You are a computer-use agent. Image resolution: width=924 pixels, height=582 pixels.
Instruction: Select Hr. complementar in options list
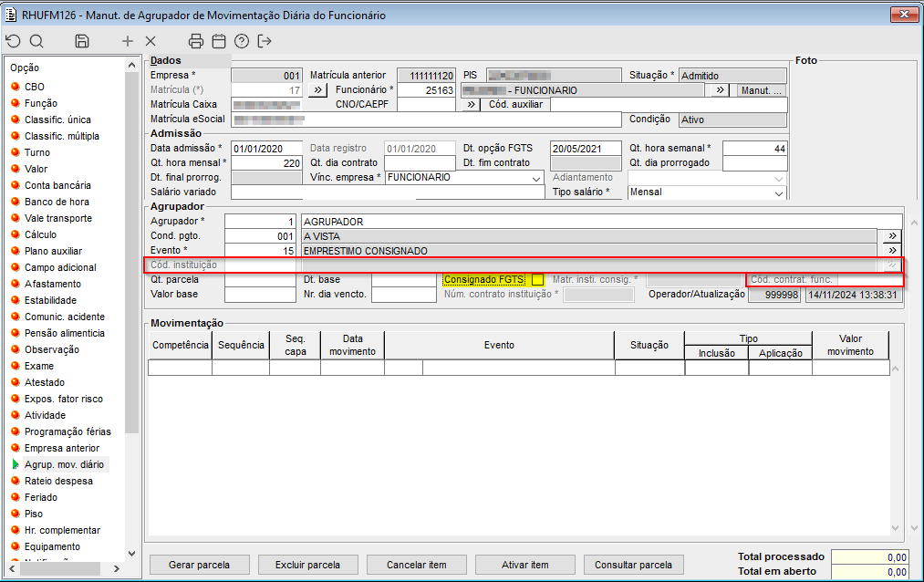62,530
